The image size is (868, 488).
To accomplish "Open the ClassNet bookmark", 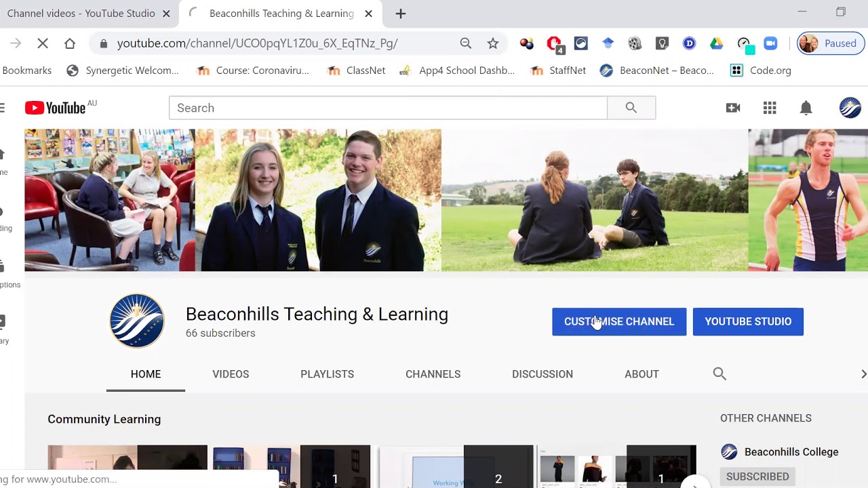I will click(356, 70).
